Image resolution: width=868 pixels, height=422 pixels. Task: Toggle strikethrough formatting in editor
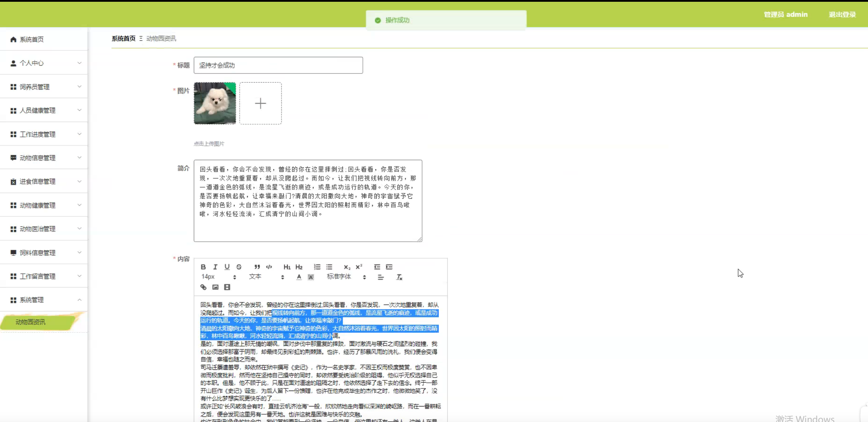click(x=239, y=267)
